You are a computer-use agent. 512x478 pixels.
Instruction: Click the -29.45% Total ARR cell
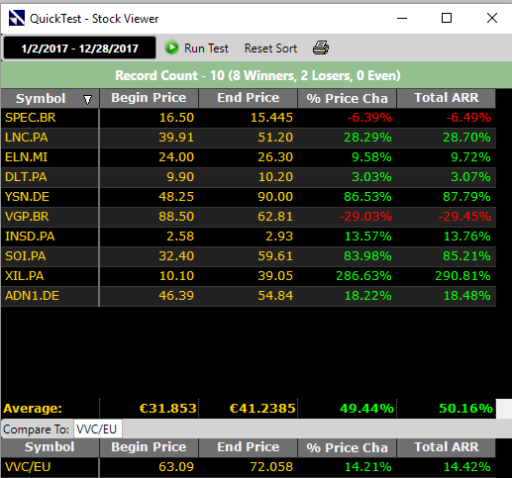465,217
